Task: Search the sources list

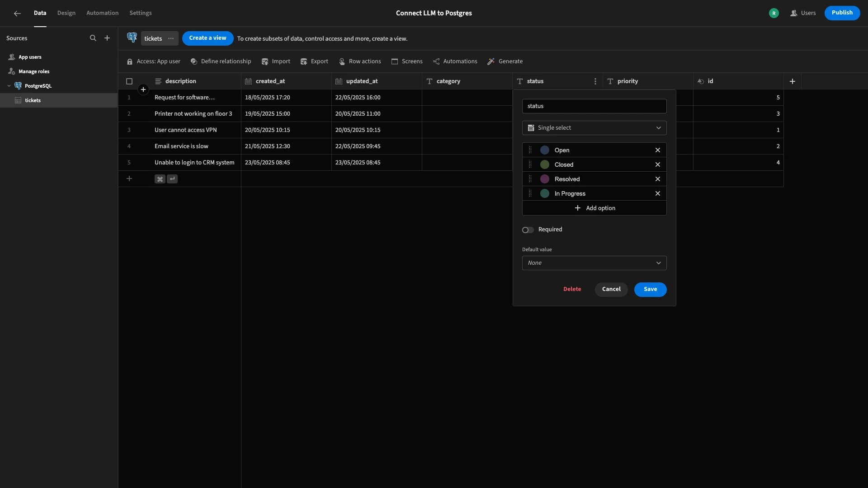Action: (93, 38)
